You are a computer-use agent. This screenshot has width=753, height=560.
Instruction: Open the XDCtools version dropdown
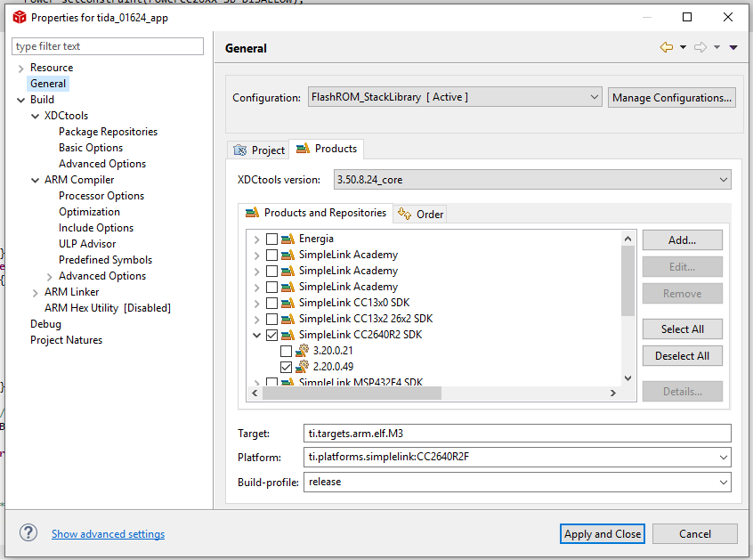click(x=532, y=180)
